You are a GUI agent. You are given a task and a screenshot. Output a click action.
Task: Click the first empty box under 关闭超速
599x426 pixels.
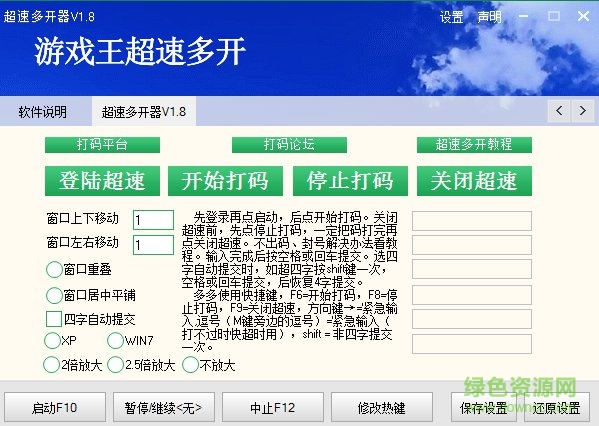pyautogui.click(x=472, y=221)
